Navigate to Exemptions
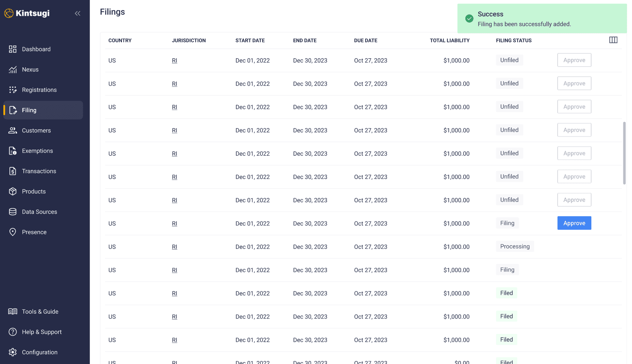The width and height of the screenshot is (632, 364). (43, 151)
